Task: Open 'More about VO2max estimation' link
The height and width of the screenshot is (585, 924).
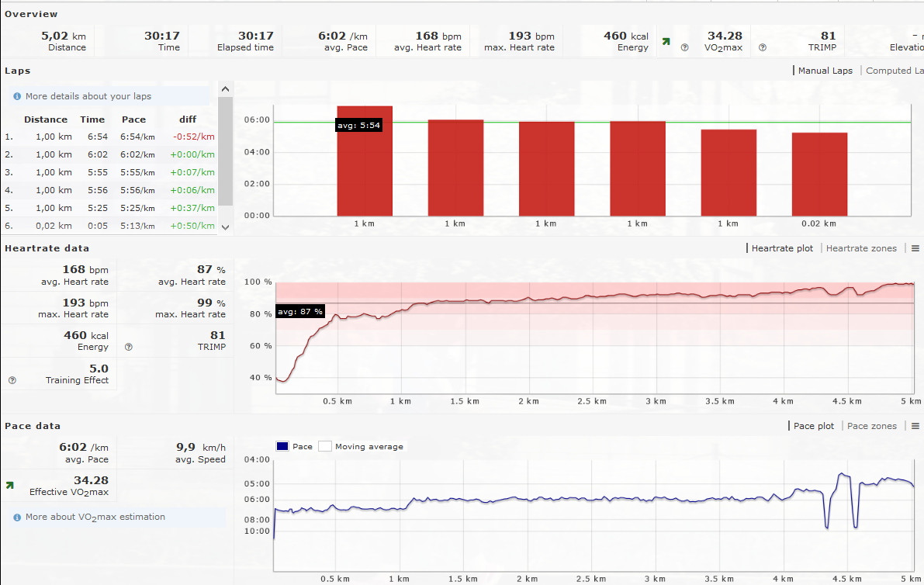Action: pos(95,517)
